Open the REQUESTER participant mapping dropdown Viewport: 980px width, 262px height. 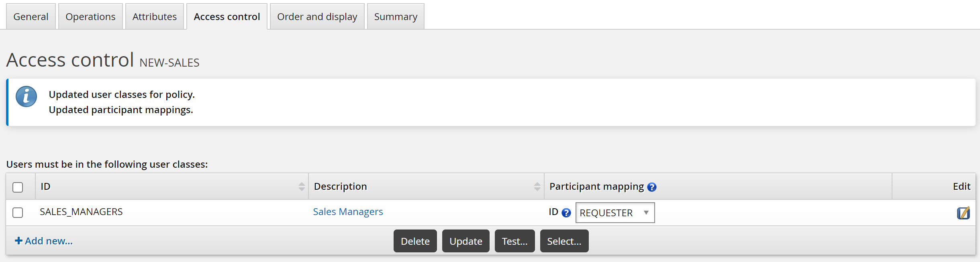(x=615, y=213)
